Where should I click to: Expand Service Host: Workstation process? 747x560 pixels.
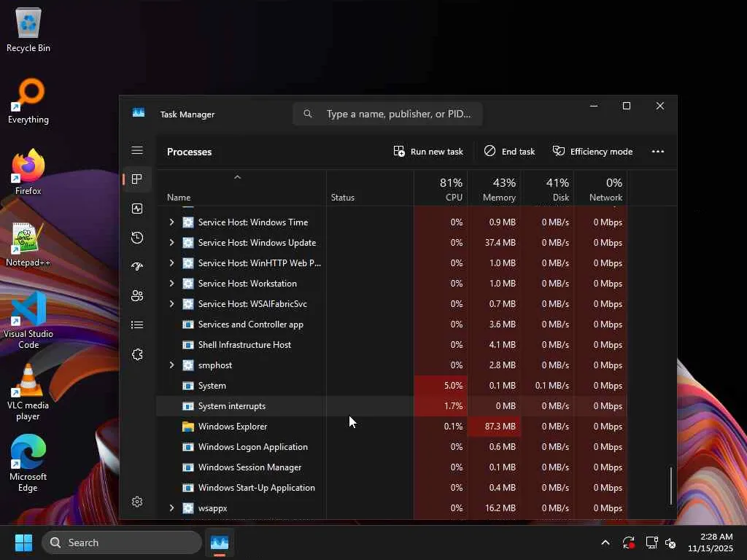[172, 284]
